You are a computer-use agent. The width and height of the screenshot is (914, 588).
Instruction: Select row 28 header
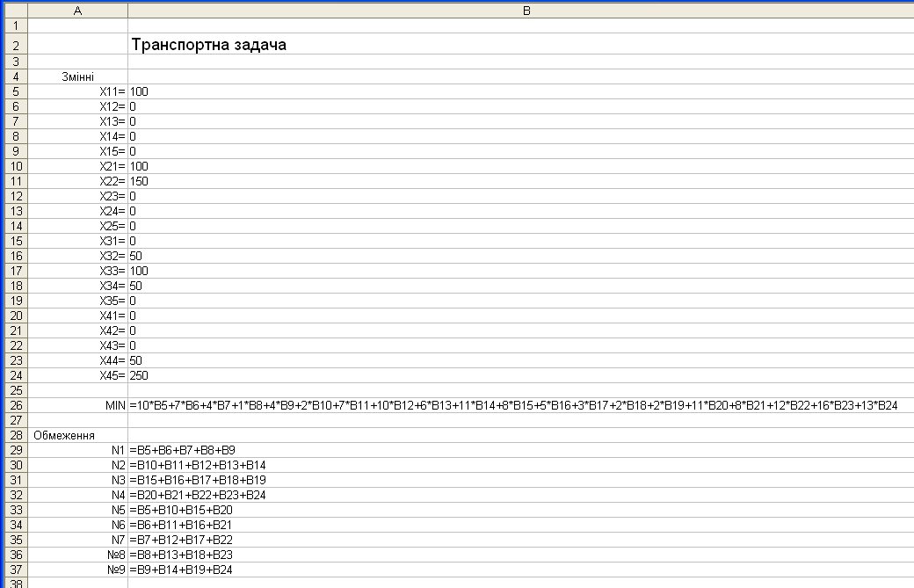[x=17, y=435]
